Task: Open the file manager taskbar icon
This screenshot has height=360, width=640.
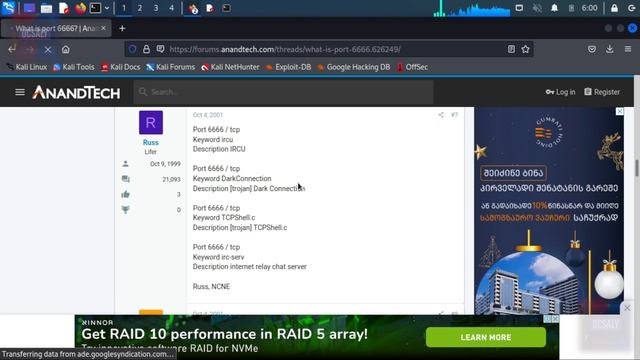Action: coord(46,8)
